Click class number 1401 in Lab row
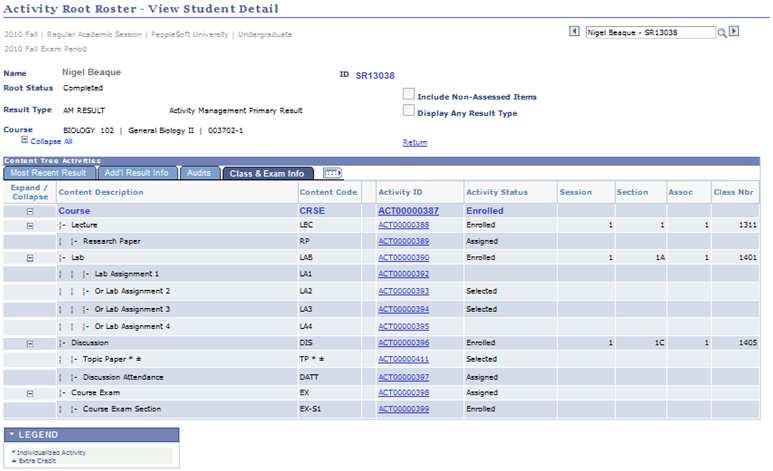The image size is (773, 471). tap(748, 257)
